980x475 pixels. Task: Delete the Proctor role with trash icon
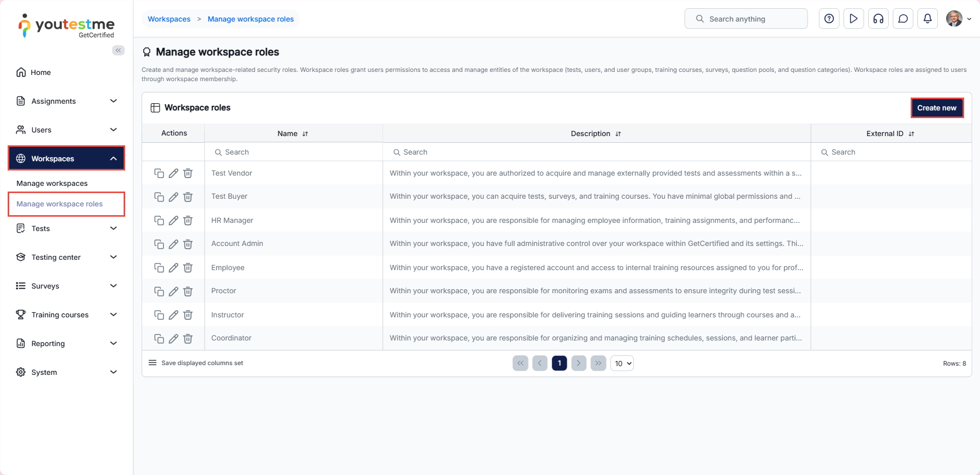pos(188,292)
